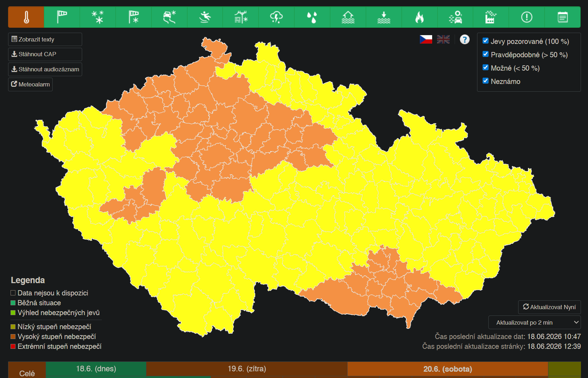Show the other warnings exclamation icon
This screenshot has height=378, width=588.
527,17
